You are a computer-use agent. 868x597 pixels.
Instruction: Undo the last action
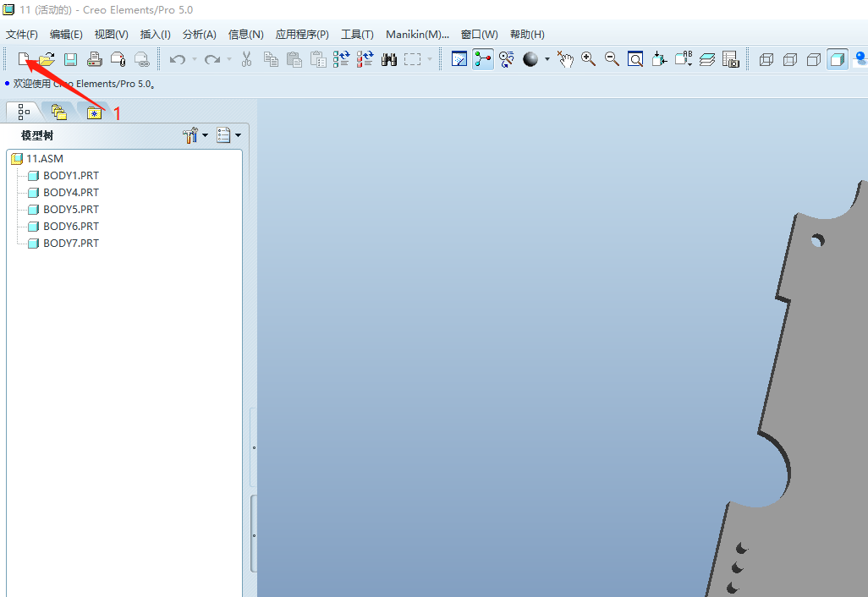tap(177, 59)
